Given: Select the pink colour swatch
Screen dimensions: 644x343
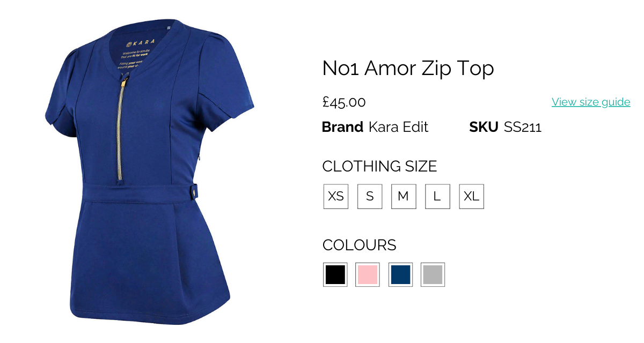Looking at the screenshot, I should [368, 274].
